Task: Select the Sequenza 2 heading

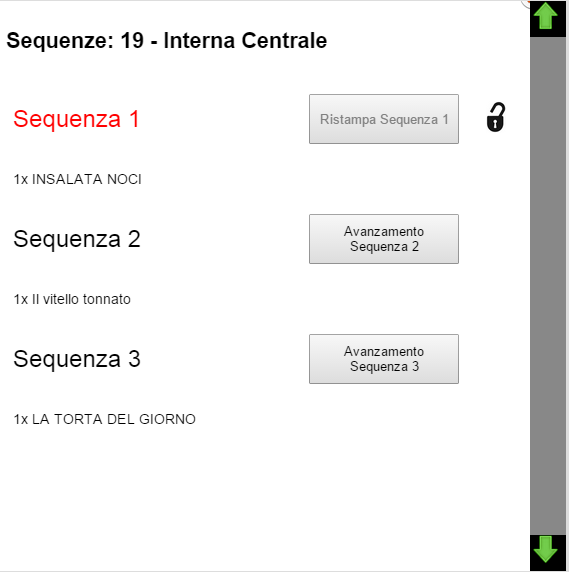Action: [x=77, y=239]
